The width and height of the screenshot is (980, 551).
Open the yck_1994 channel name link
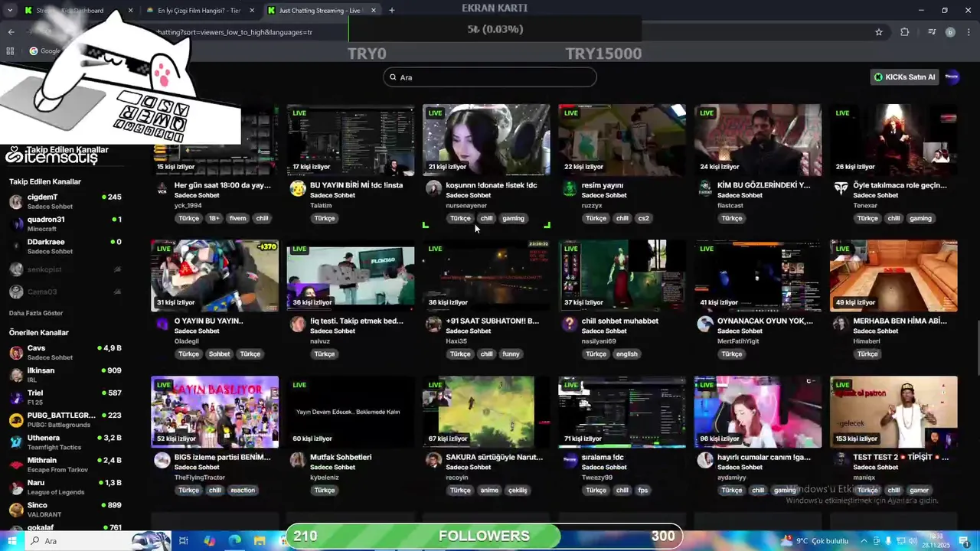188,205
